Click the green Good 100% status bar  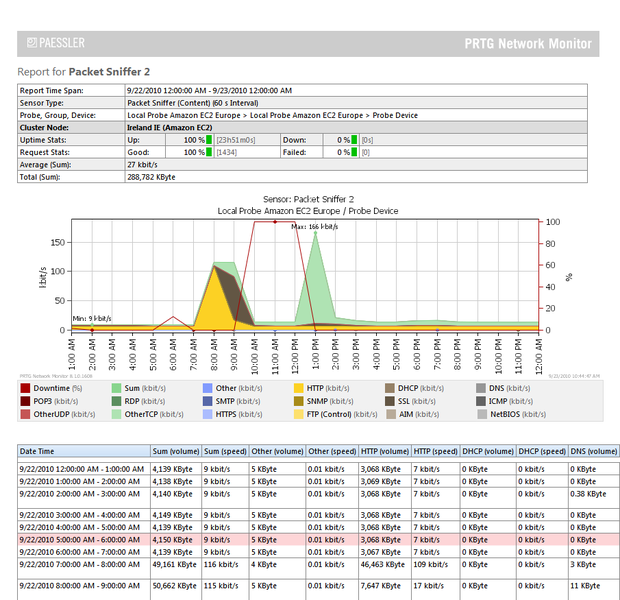click(x=209, y=152)
